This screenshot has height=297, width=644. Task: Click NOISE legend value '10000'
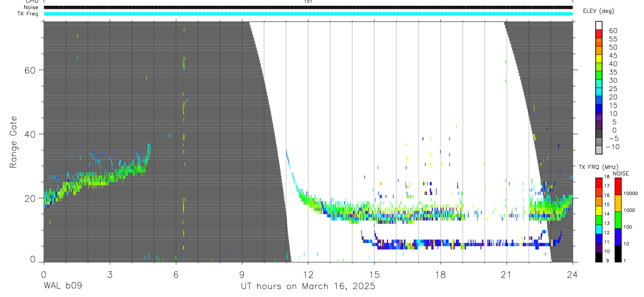(630, 193)
